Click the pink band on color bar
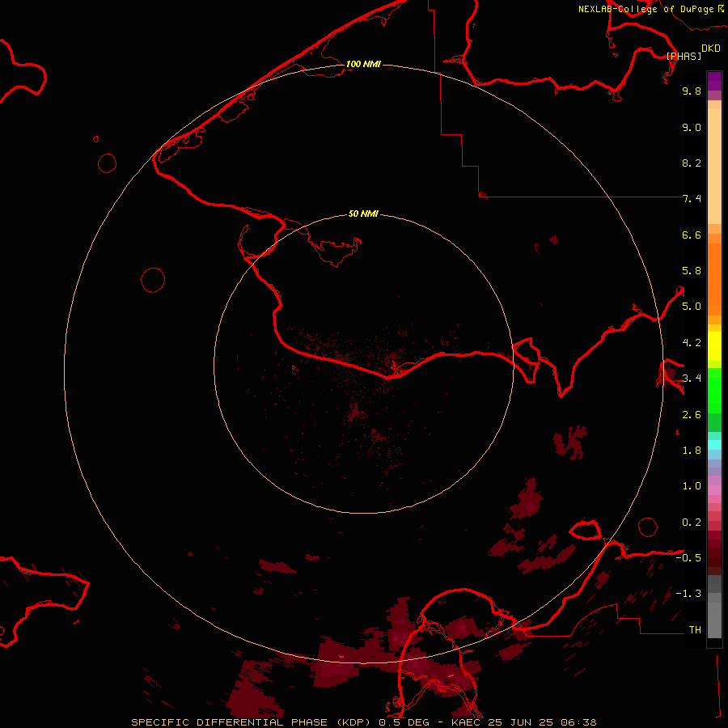Screen dimensions: 728x728 pos(714,491)
